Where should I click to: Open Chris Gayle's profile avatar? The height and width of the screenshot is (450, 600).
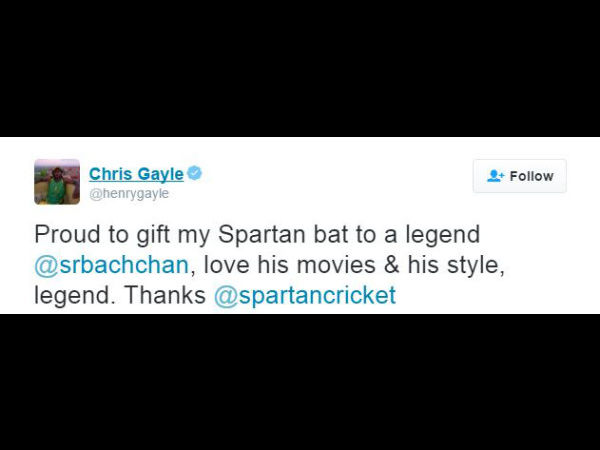[x=57, y=181]
